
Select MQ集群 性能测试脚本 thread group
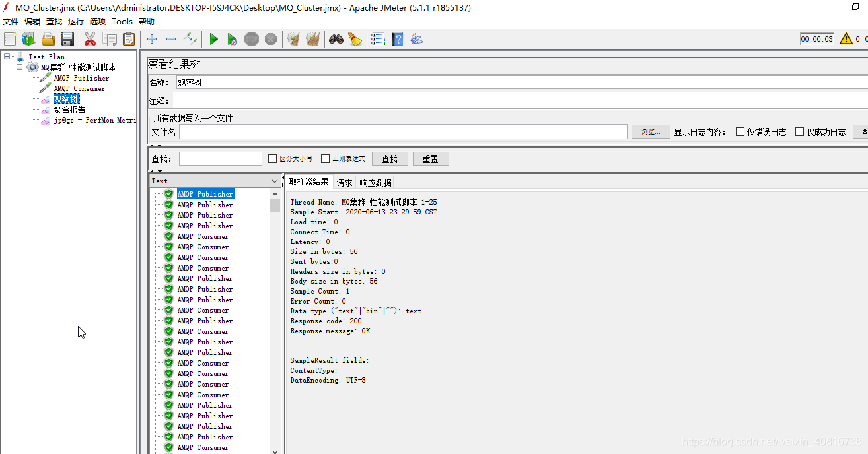point(79,67)
